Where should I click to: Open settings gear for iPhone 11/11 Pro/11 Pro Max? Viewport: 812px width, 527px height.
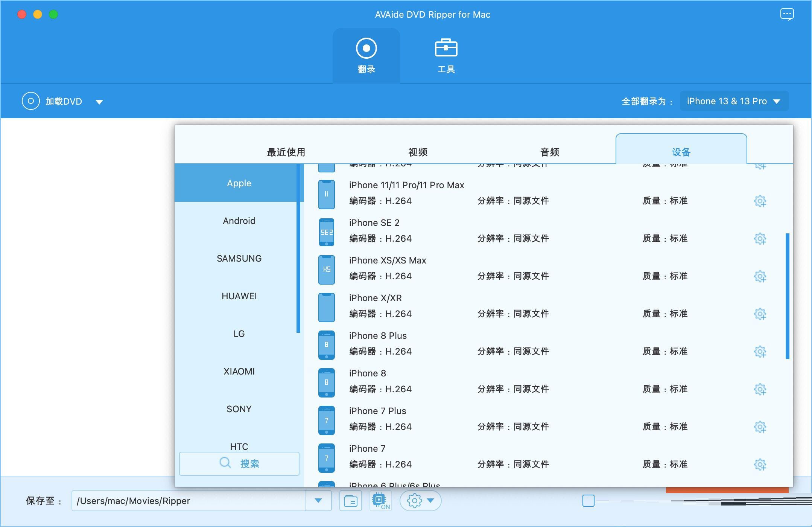pos(760,201)
